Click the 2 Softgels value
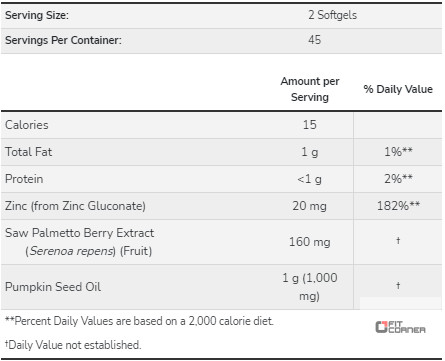Viewport: 445px width, 361px height. click(332, 15)
